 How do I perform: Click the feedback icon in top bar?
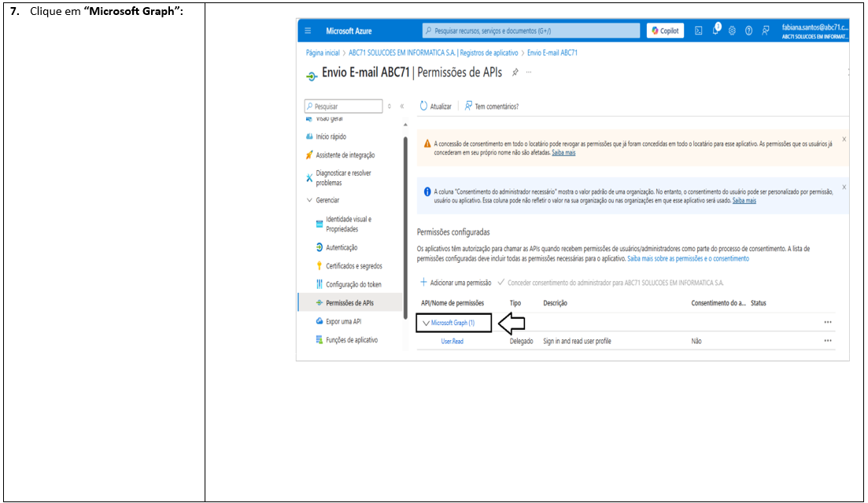pyautogui.click(x=765, y=31)
